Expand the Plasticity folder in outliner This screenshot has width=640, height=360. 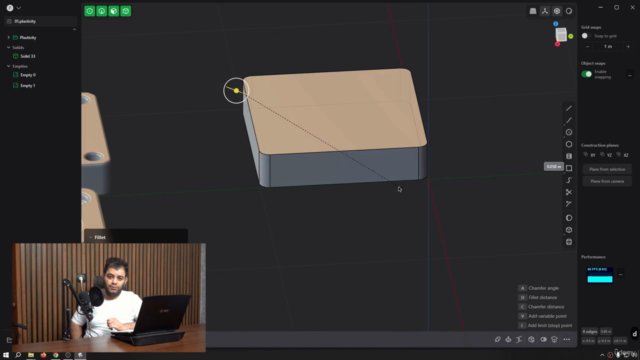9,38
